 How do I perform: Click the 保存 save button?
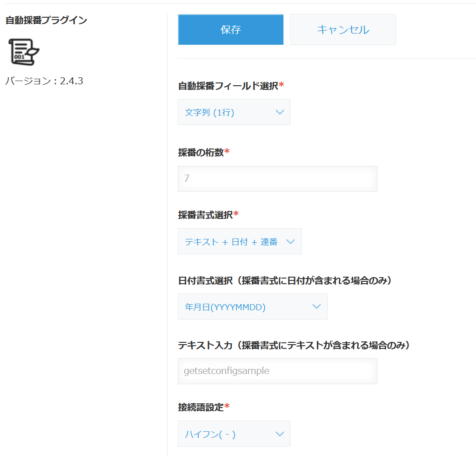pyautogui.click(x=231, y=29)
